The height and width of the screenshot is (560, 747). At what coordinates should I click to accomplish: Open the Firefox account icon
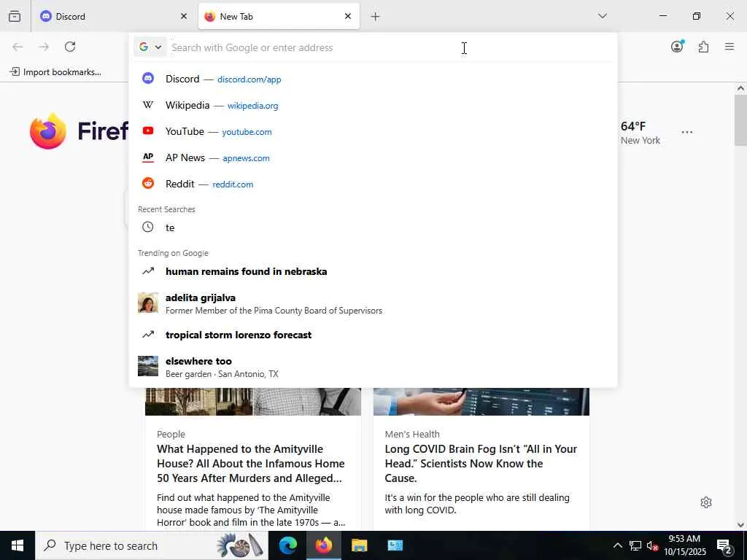coord(677,47)
